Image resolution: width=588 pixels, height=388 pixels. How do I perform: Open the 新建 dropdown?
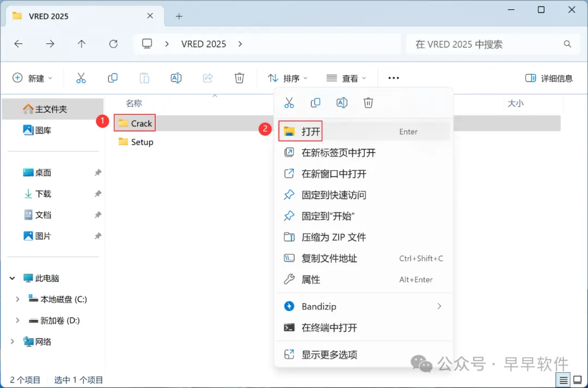point(33,78)
